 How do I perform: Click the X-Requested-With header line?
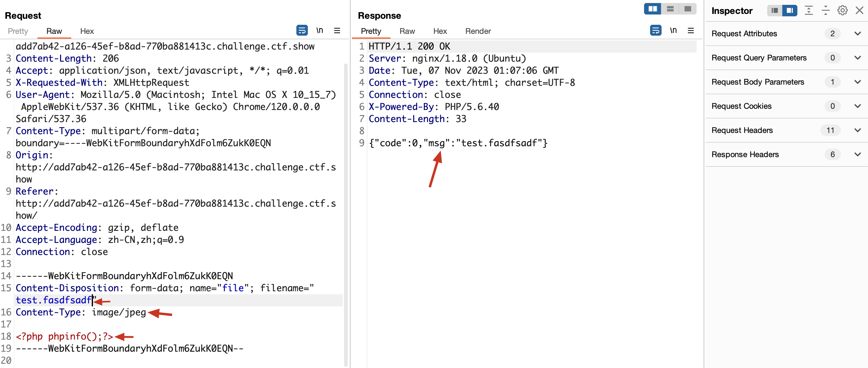click(102, 83)
